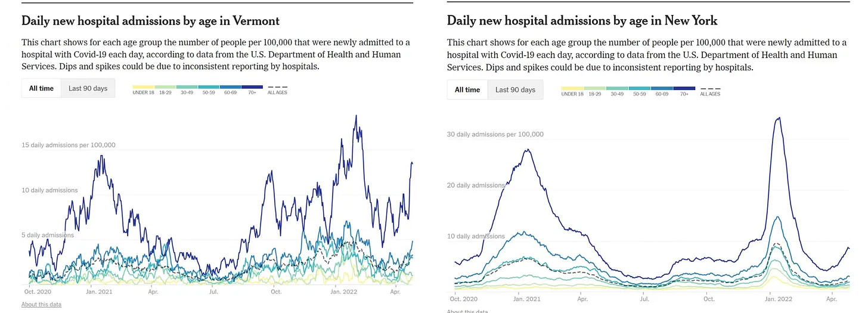Click All ages dashed line in Vermont legend

point(277,88)
